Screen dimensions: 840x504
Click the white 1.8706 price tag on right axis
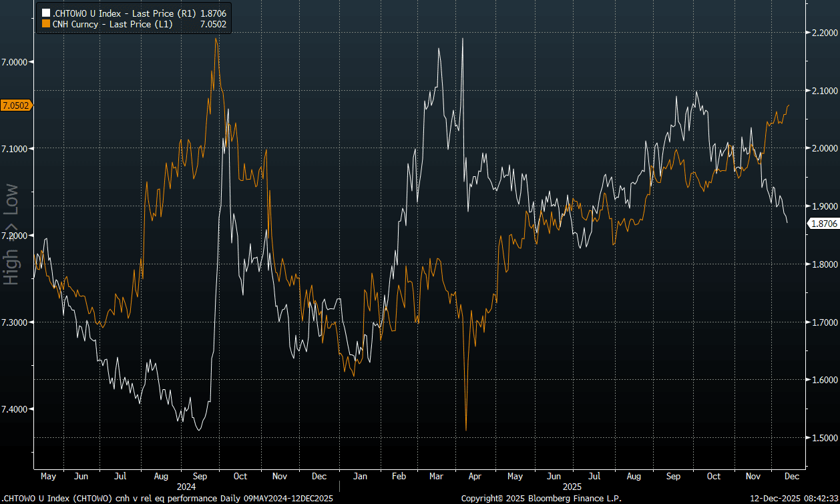pos(823,224)
